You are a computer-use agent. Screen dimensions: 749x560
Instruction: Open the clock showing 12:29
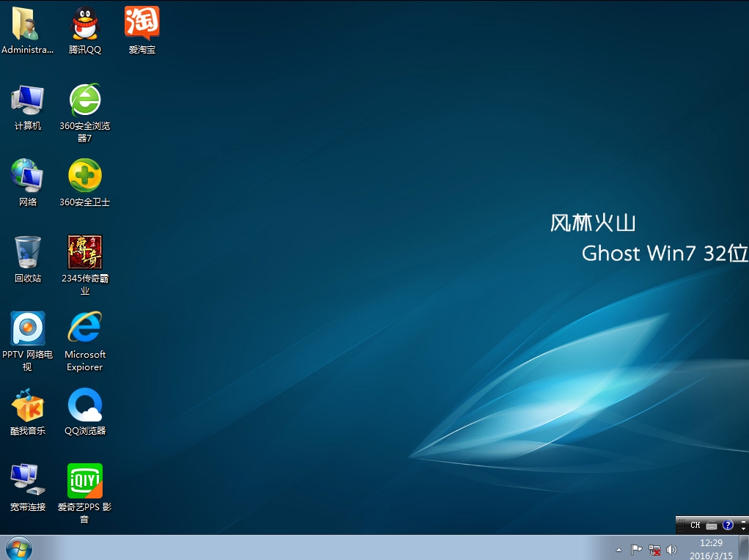click(711, 549)
